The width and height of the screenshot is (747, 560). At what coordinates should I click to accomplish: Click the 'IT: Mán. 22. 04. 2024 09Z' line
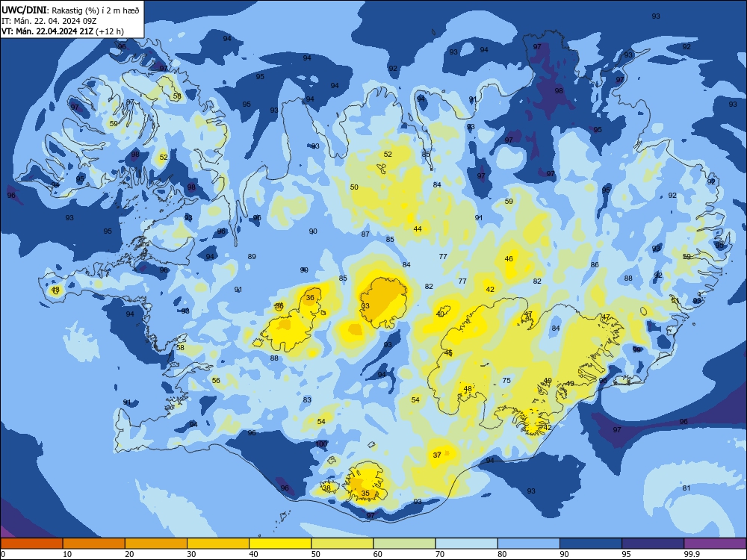click(x=49, y=21)
